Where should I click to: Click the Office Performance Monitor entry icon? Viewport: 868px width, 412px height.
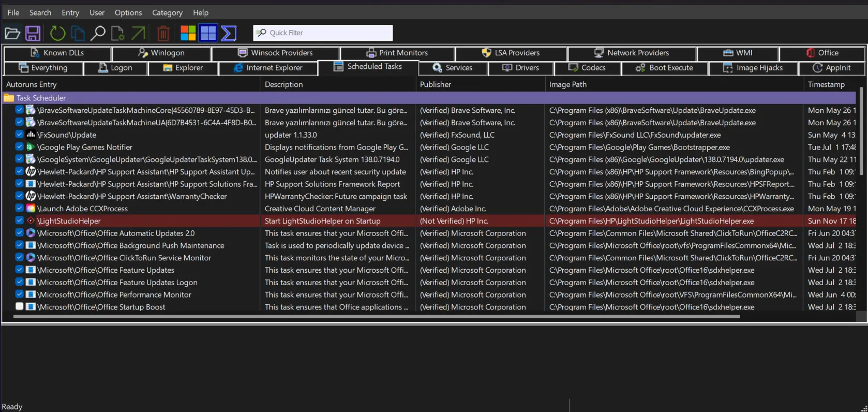point(31,295)
